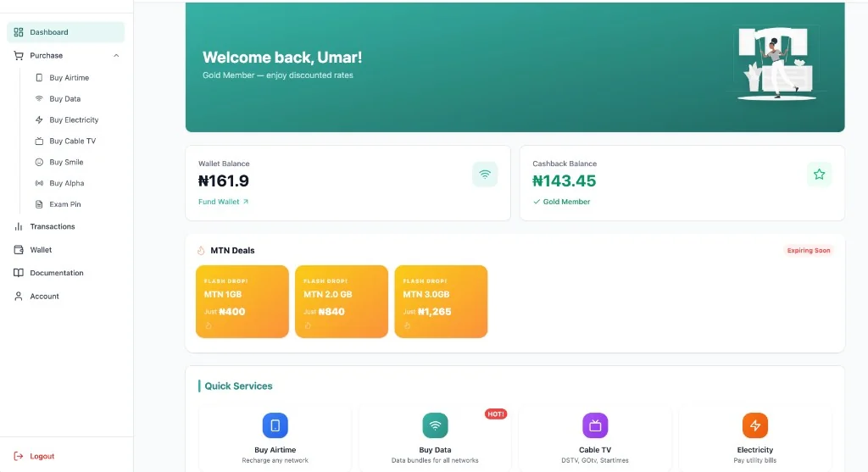This screenshot has width=868, height=472.
Task: Go to Buy Cable TV sidebar entry
Action: (73, 142)
